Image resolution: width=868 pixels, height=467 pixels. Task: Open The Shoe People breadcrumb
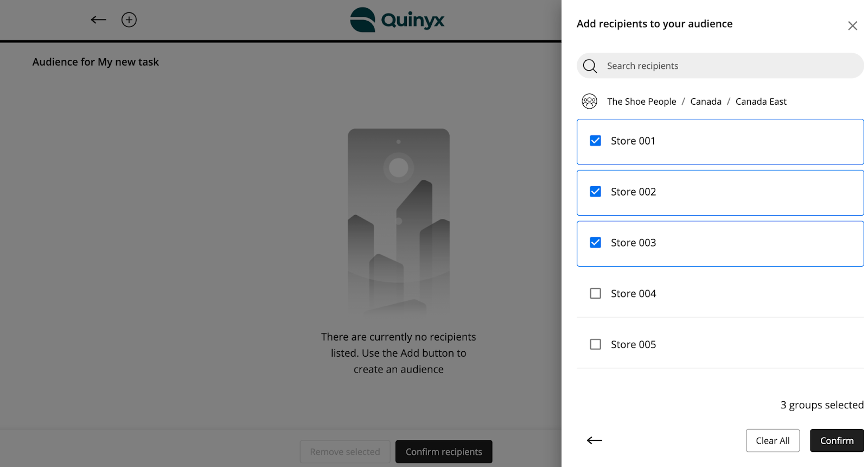click(x=641, y=102)
